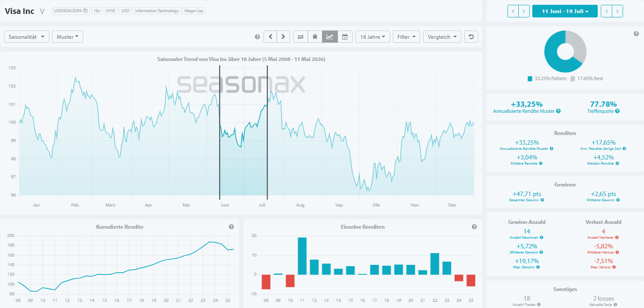Open the Filter dropdown
644x308 pixels.
tap(406, 37)
